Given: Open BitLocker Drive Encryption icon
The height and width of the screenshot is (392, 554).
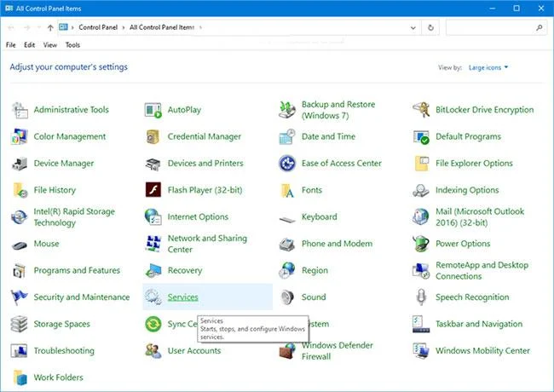Looking at the screenshot, I should pos(421,110).
